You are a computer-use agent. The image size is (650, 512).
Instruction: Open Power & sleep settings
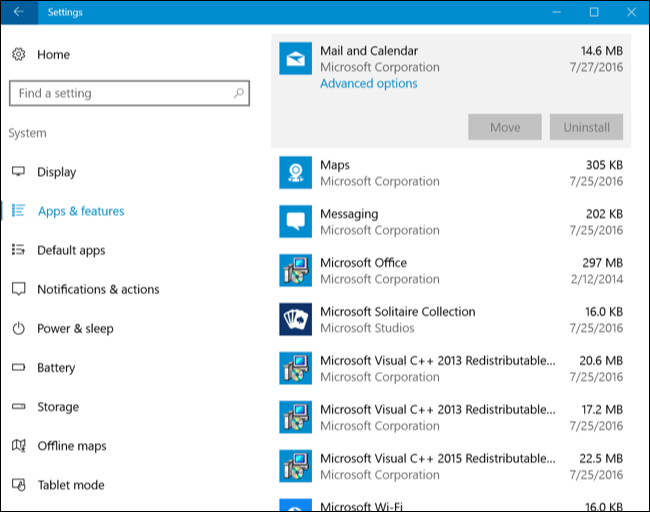(75, 328)
